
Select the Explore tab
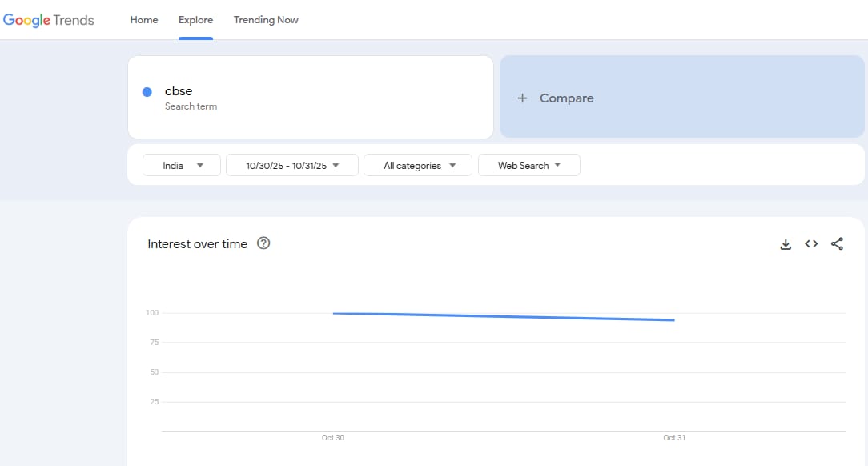(195, 20)
